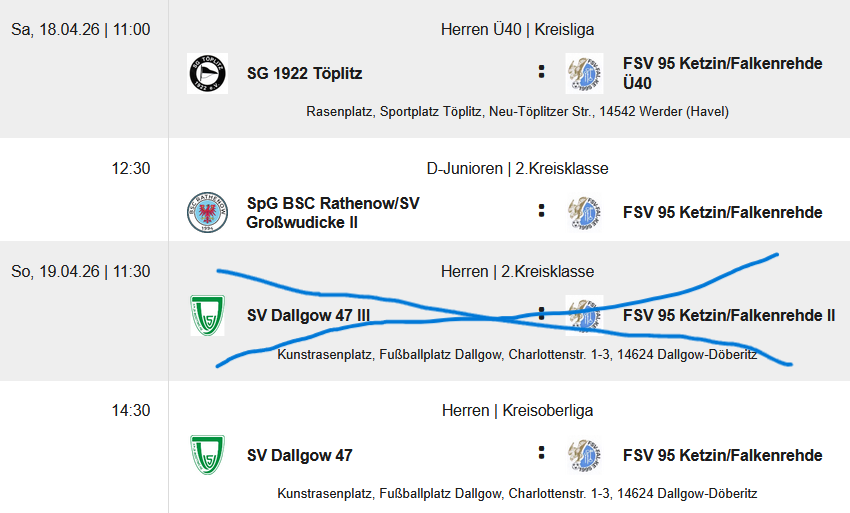
Task: Click the Sa, 18.04.26 | 11:00 date label
Action: pyautogui.click(x=81, y=30)
